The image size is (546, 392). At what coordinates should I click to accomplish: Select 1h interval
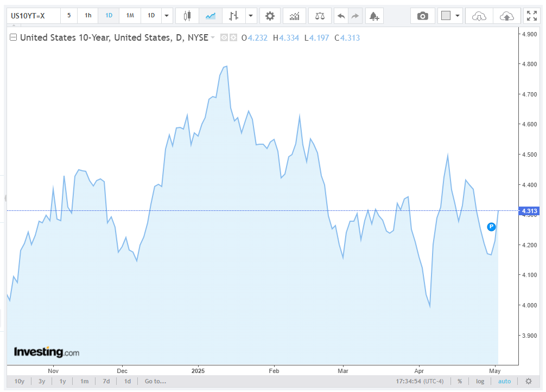pyautogui.click(x=88, y=16)
